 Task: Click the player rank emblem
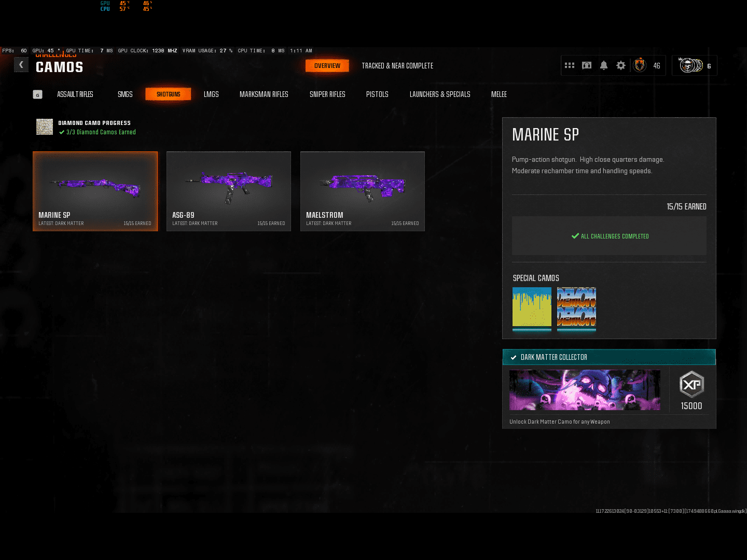tap(640, 65)
